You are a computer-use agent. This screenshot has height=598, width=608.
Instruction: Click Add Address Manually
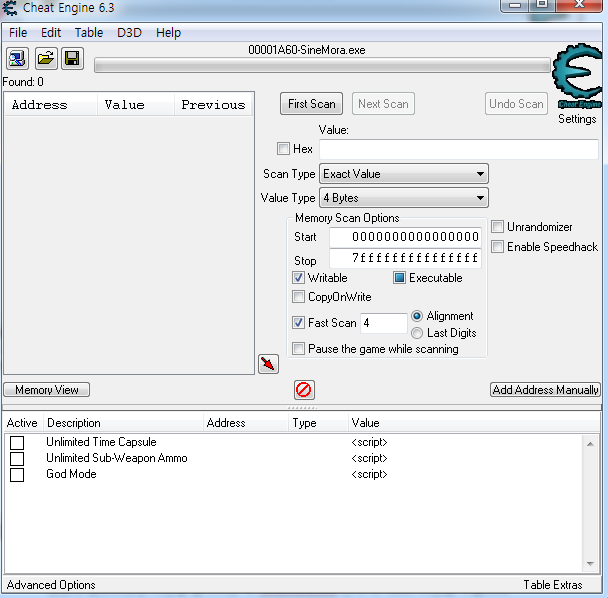(545, 390)
